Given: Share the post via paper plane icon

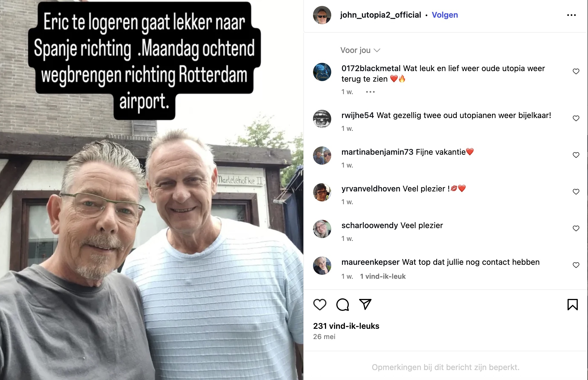Looking at the screenshot, I should pyautogui.click(x=365, y=304).
